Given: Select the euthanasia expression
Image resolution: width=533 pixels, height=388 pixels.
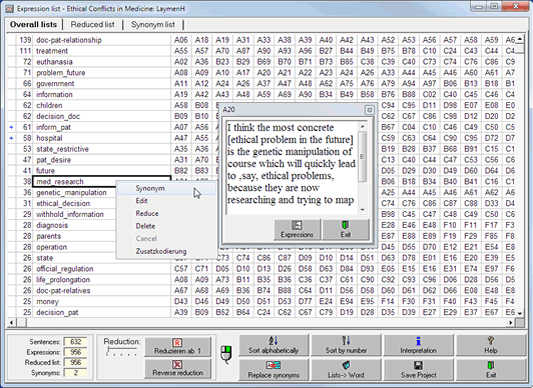Looking at the screenshot, I should pos(102,62).
